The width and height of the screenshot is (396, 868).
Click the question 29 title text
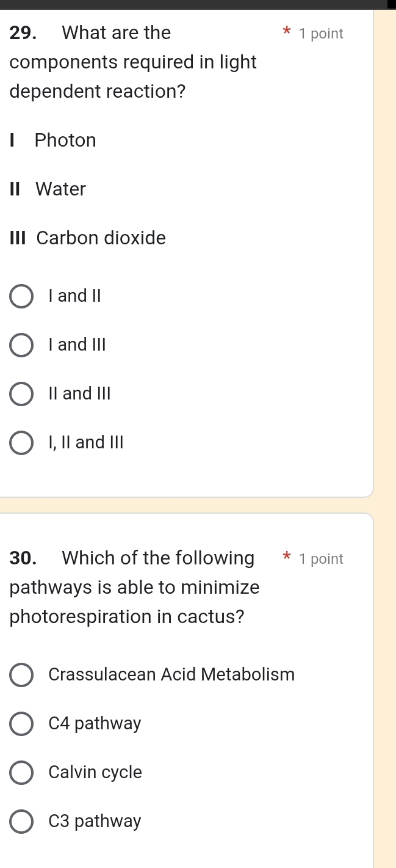pyautogui.click(x=122, y=61)
